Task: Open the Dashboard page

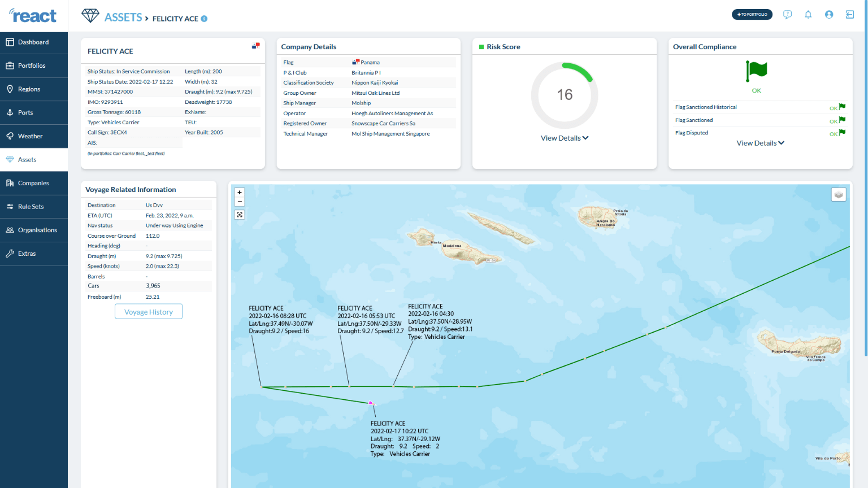Action: click(34, 42)
